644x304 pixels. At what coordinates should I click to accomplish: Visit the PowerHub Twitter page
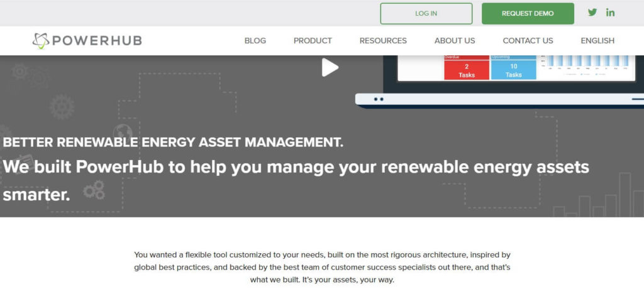592,13
